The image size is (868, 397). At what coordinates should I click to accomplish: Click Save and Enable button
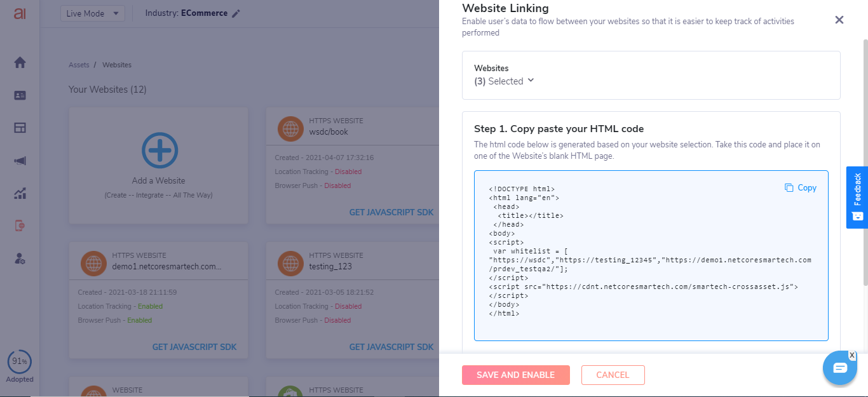516,375
